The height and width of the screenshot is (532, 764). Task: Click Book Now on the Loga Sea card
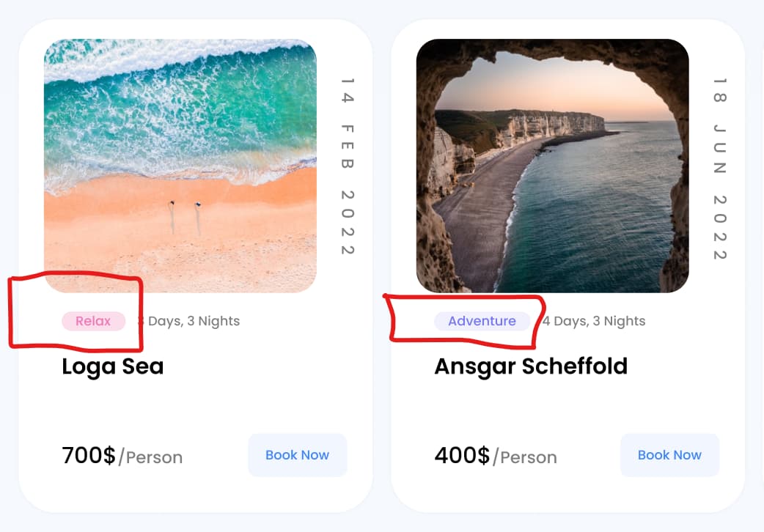297,455
